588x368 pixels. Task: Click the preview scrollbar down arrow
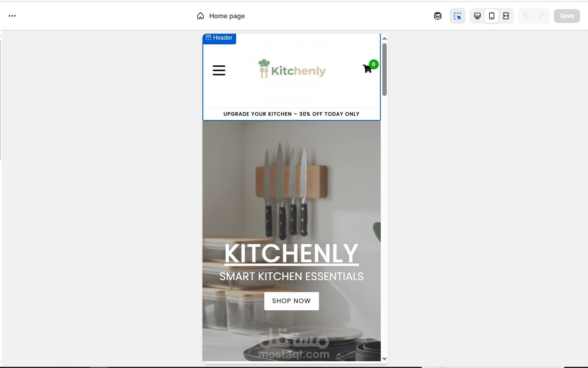click(384, 359)
